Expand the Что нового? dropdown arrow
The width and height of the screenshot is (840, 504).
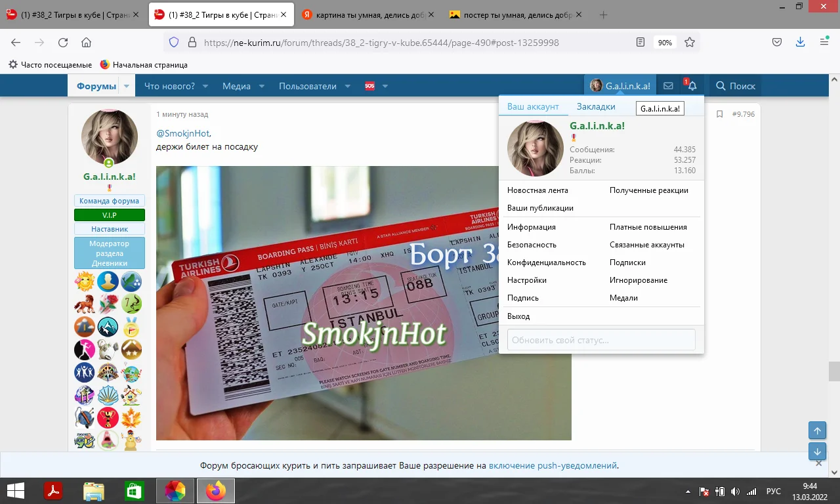pos(205,86)
